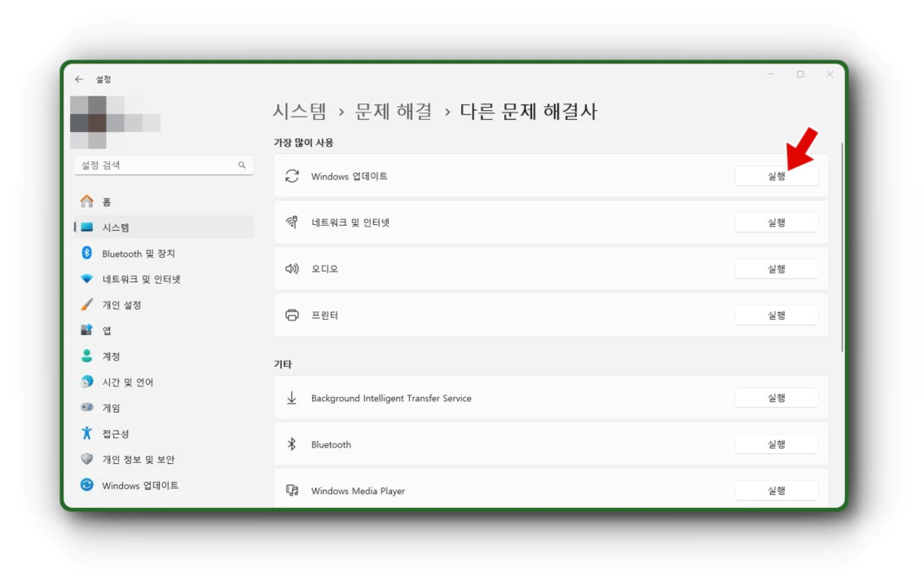
Task: Click the 설정 검색 input field
Action: coord(165,165)
